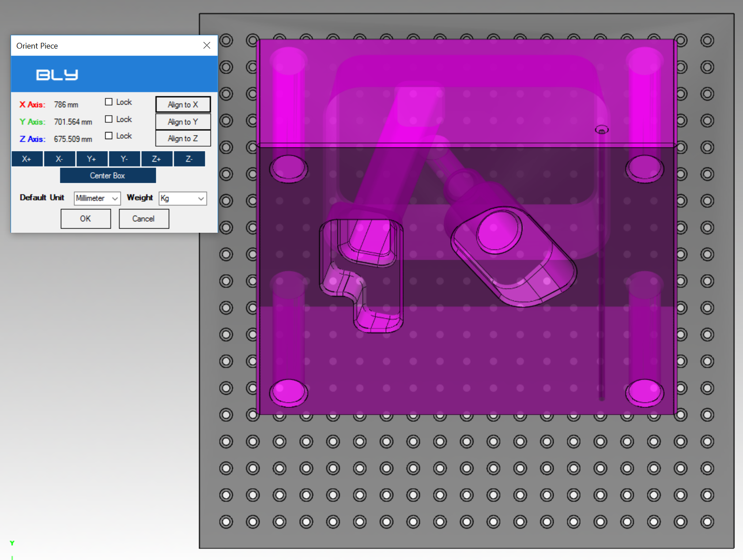This screenshot has width=743, height=560.
Task: Close the Orient Piece dialog window
Action: click(207, 45)
